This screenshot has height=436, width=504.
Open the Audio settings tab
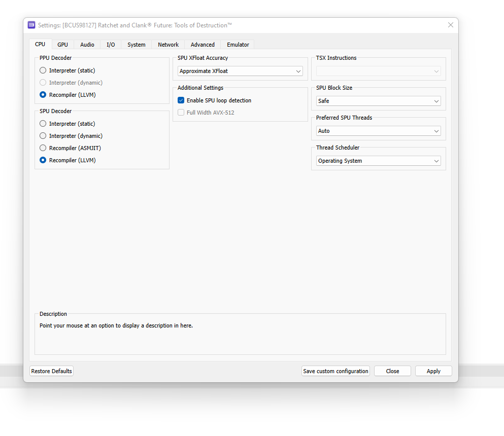coord(87,45)
